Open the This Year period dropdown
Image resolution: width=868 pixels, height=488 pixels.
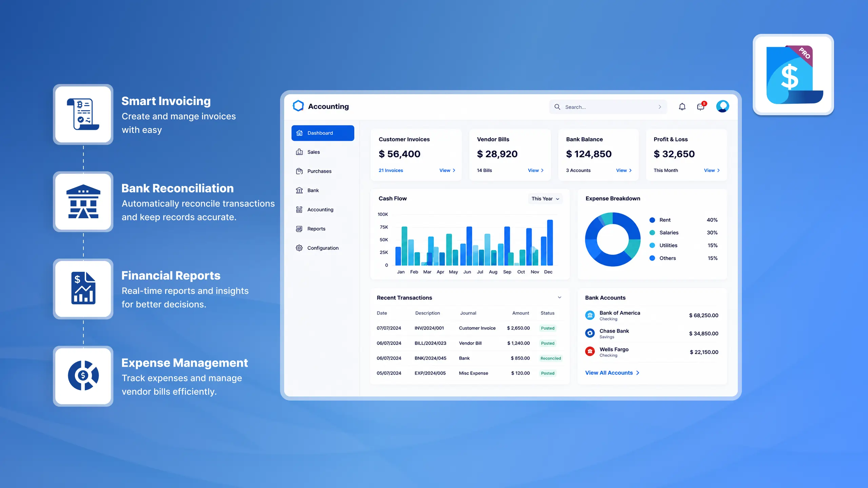(x=545, y=199)
